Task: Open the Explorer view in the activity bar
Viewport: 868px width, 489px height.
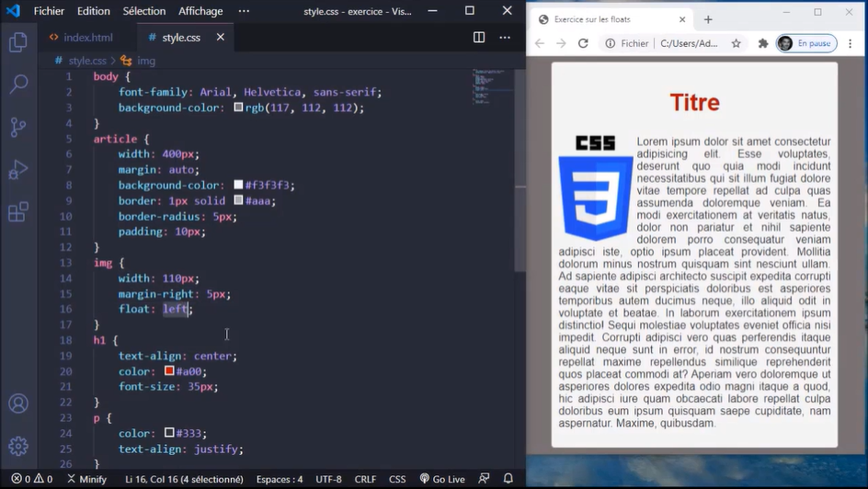Action: pyautogui.click(x=18, y=42)
